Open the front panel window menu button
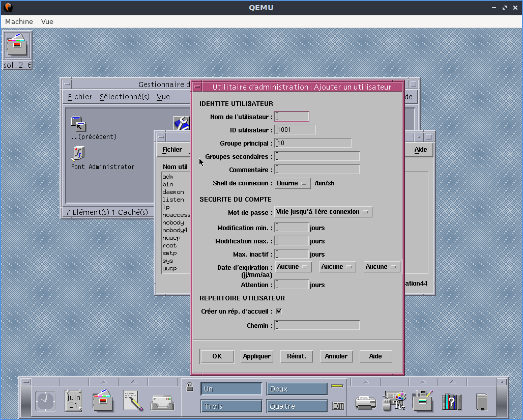The image size is (523, 420). pyautogui.click(x=26, y=382)
